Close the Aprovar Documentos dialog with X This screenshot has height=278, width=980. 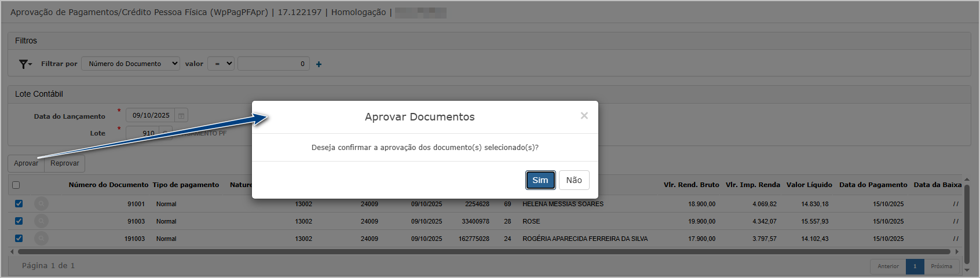point(584,116)
